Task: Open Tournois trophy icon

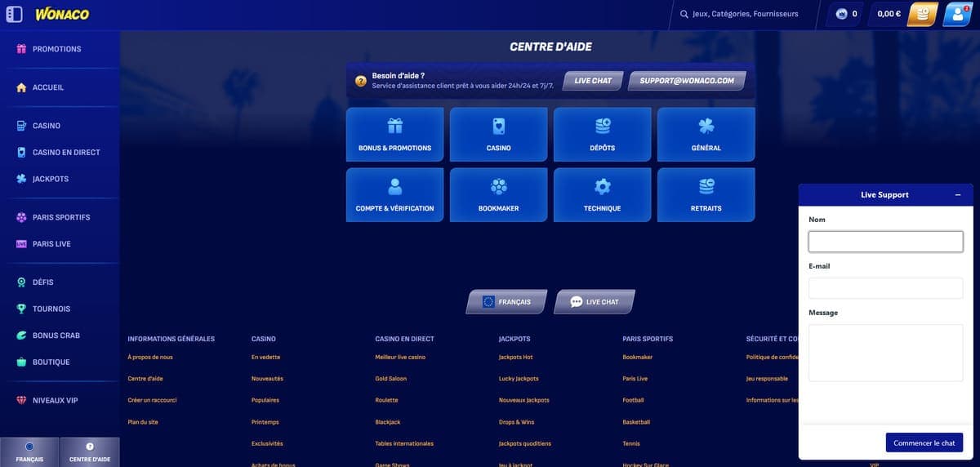Action: tap(22, 309)
